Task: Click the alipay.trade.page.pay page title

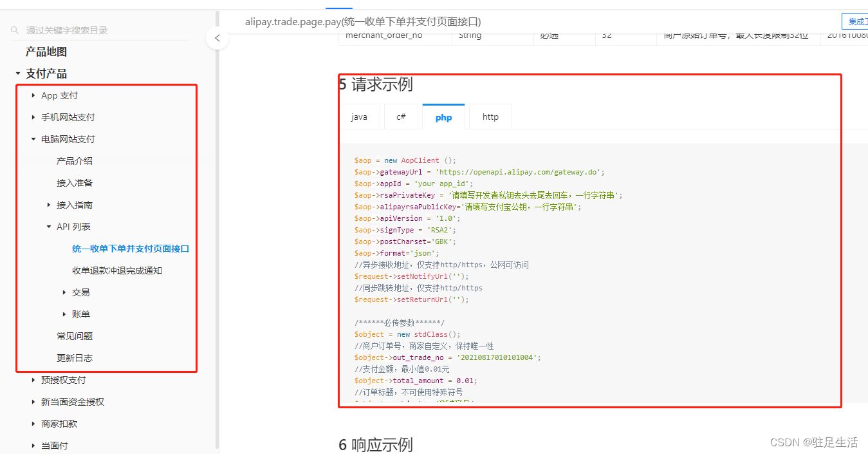Action: 363,21
